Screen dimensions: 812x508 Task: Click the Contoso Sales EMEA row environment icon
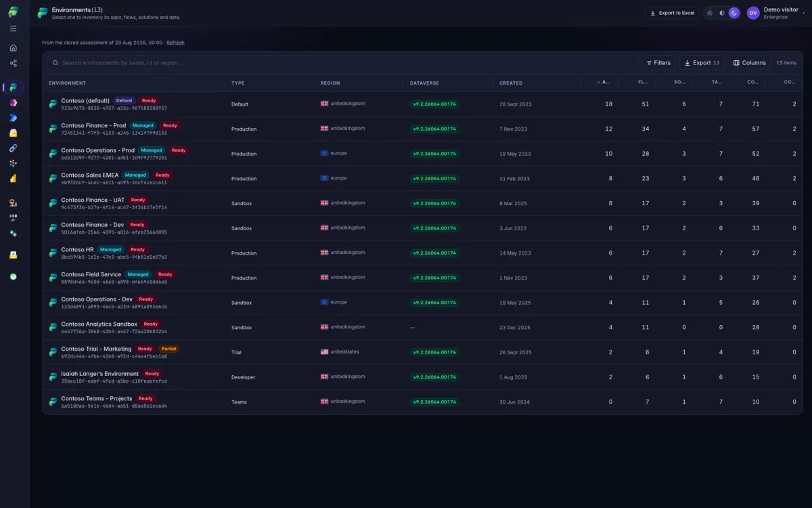click(x=53, y=179)
